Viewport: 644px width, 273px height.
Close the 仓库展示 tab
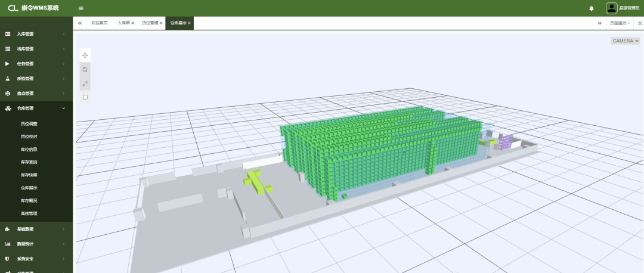[x=190, y=23]
